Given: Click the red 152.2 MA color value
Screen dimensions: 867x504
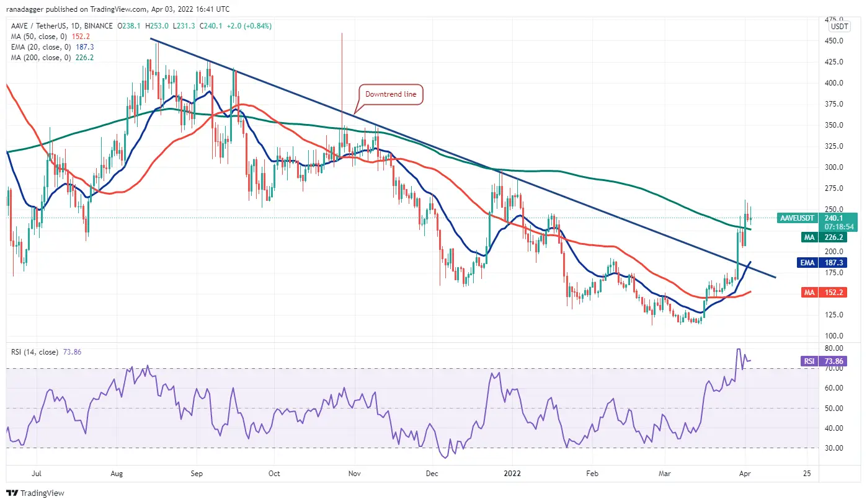Looking at the screenshot, I should (x=84, y=37).
